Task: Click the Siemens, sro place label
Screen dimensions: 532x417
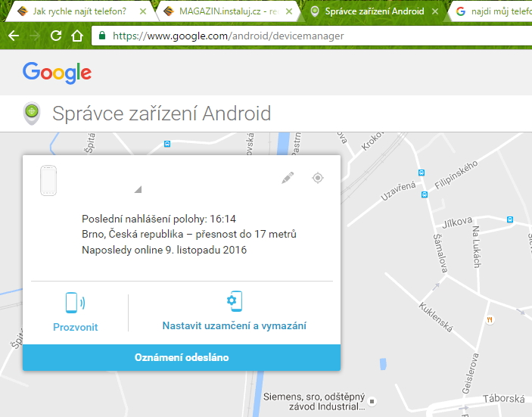Action: pyautogui.click(x=314, y=402)
